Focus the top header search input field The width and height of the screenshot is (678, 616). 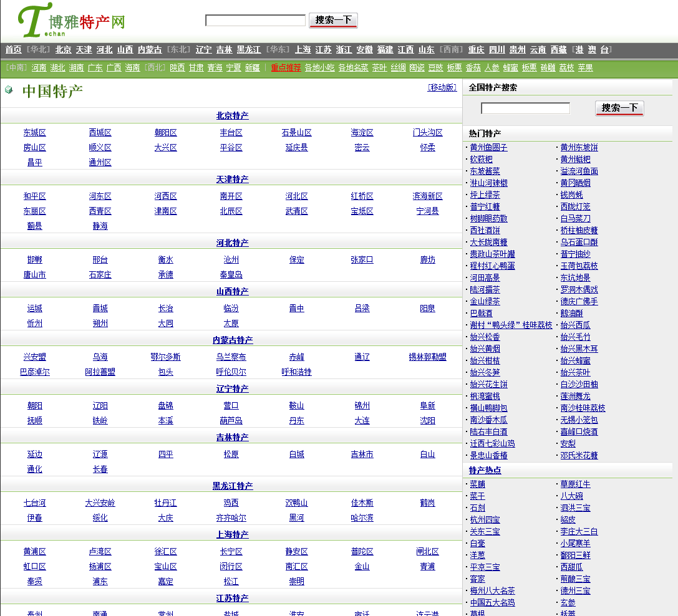coord(255,21)
